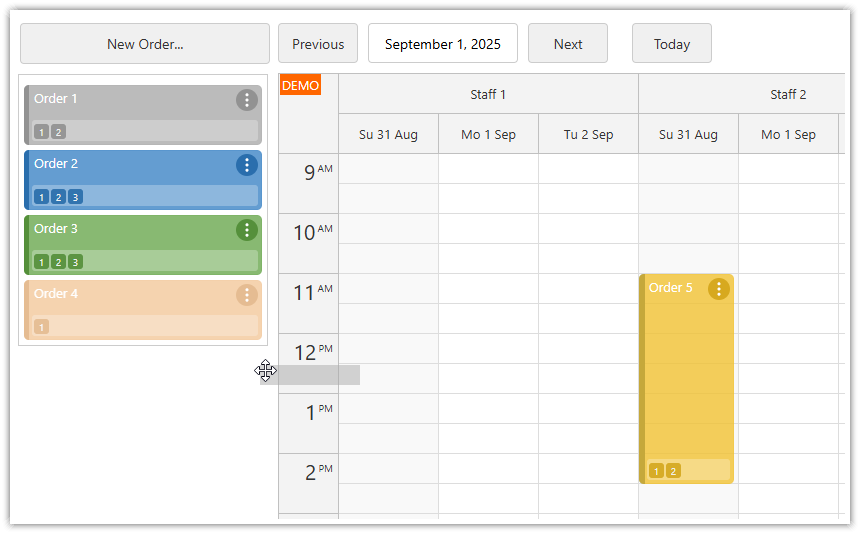This screenshot has height=534, width=860.
Task: Open the Order 3 three-dot menu
Action: click(x=247, y=230)
